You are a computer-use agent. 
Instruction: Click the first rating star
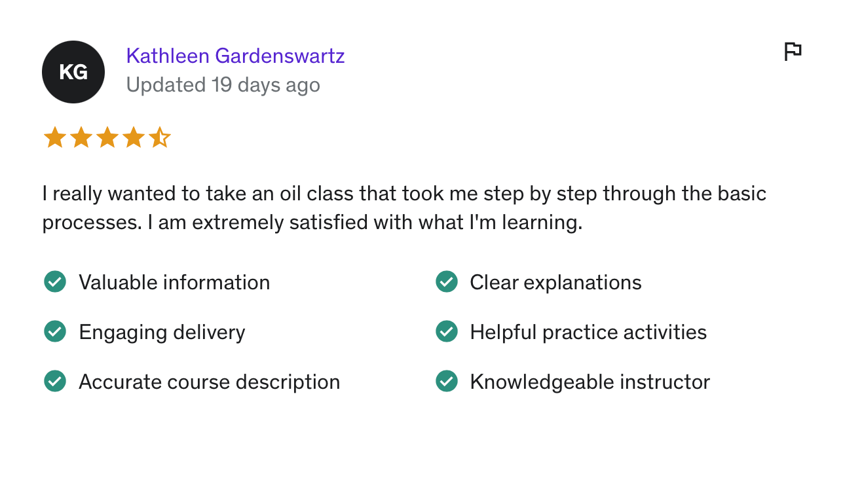[x=54, y=138]
